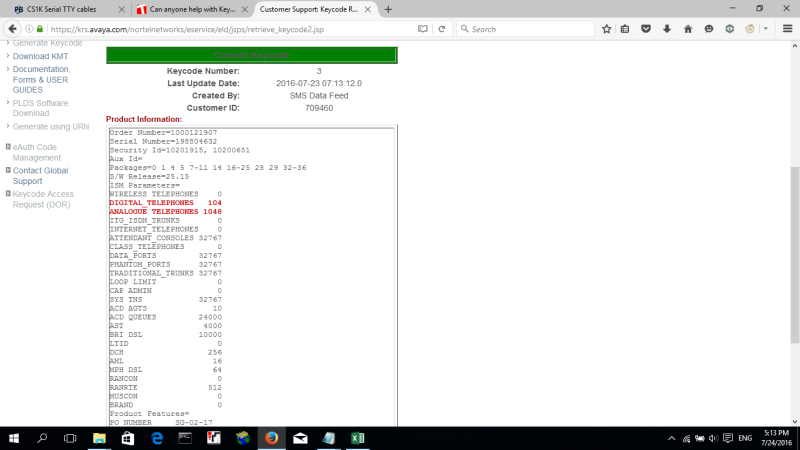The image size is (800, 450).
Task: Open Documentation, Forms & USER GUIDES link
Action: pos(41,80)
